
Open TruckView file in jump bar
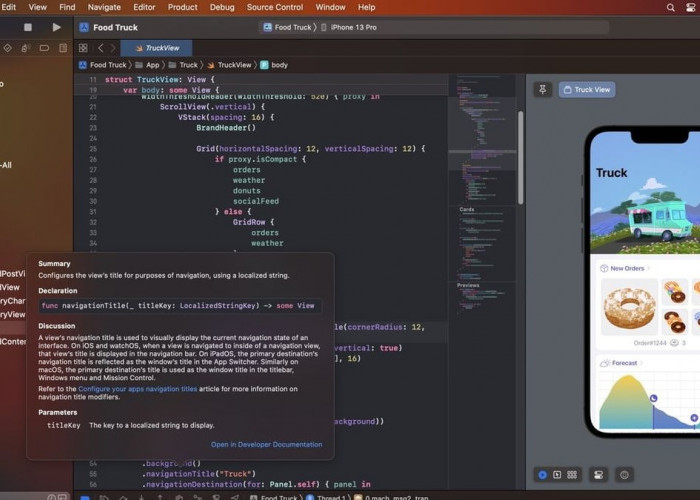pyautogui.click(x=229, y=65)
